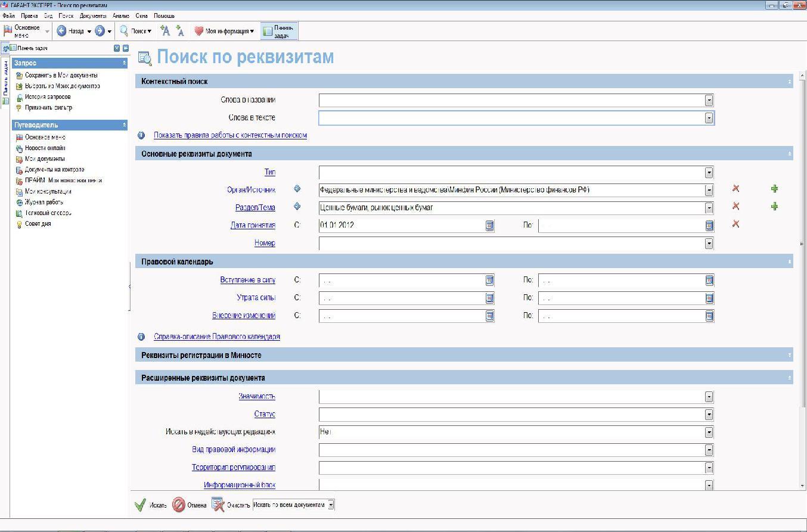Open calendar for Вступление в силу start date

(x=489, y=280)
